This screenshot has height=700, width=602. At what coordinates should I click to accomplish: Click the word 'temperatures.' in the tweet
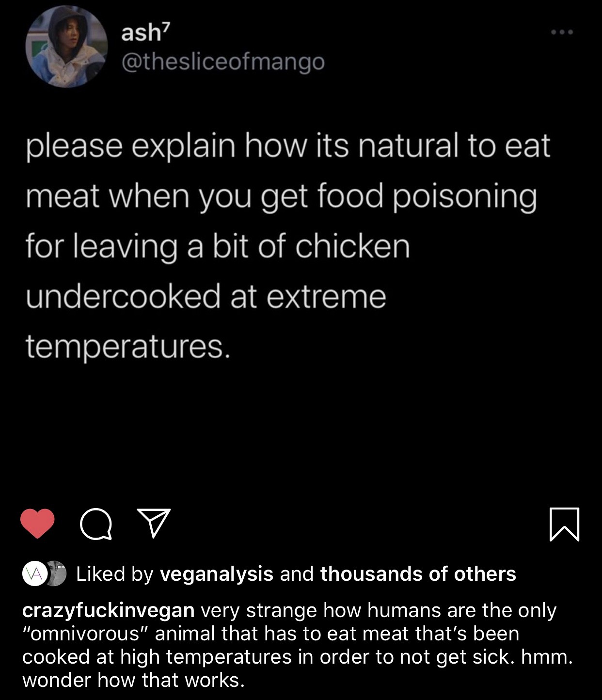point(127,347)
